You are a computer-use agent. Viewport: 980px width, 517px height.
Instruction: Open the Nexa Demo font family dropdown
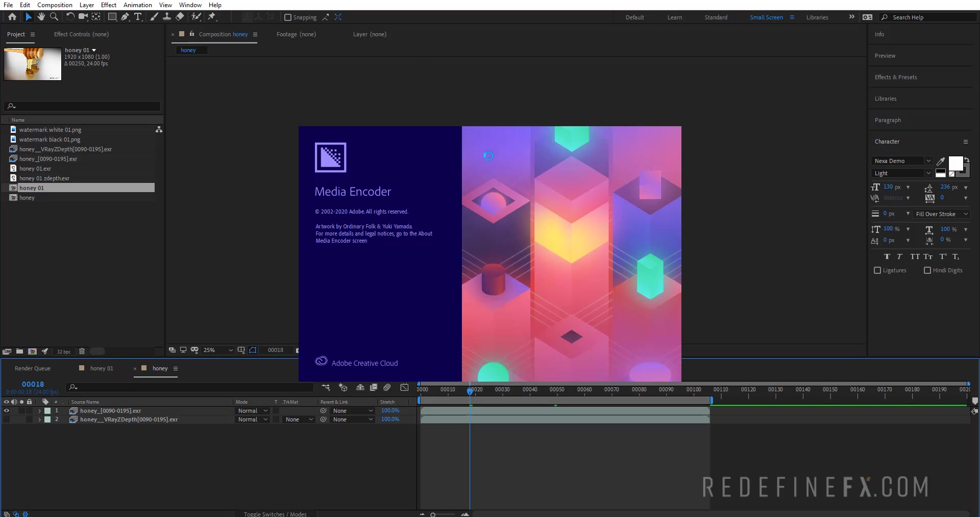tap(902, 161)
